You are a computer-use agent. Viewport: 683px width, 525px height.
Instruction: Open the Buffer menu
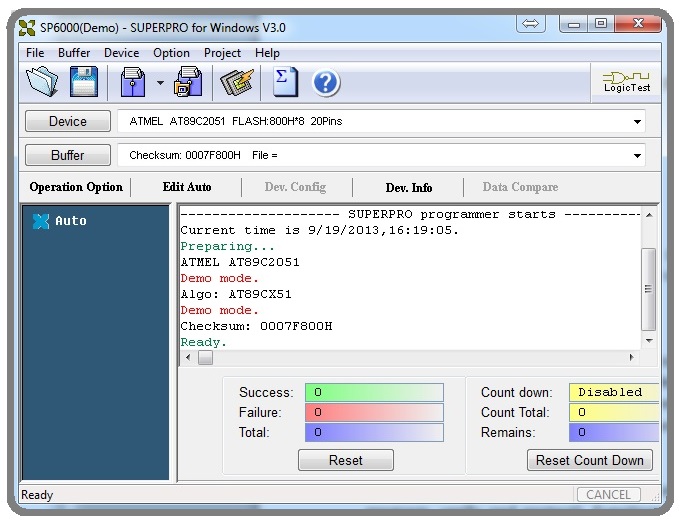pos(74,53)
